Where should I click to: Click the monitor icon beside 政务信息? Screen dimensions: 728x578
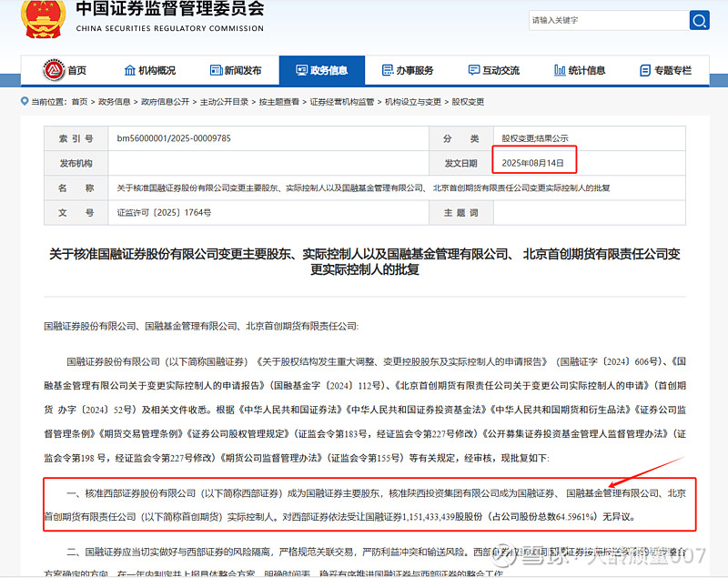(302, 71)
